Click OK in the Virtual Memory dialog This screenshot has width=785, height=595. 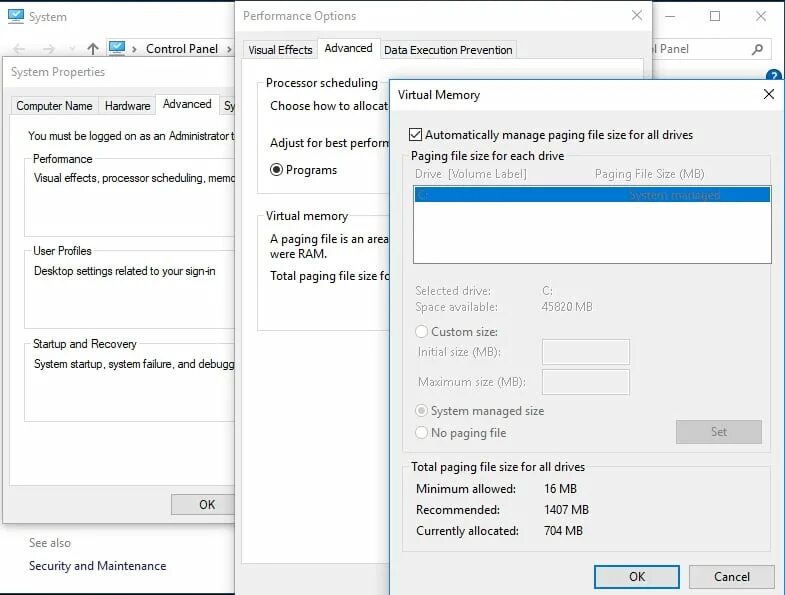(x=637, y=576)
